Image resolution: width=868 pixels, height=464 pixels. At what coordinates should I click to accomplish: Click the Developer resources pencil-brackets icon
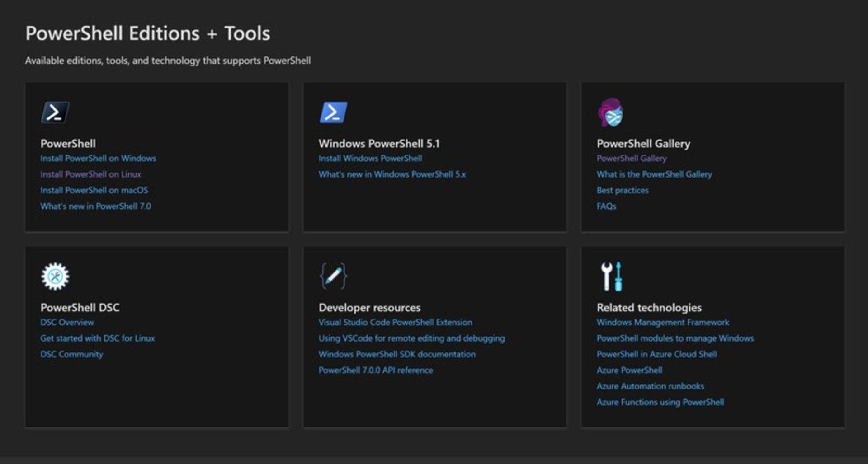[333, 277]
